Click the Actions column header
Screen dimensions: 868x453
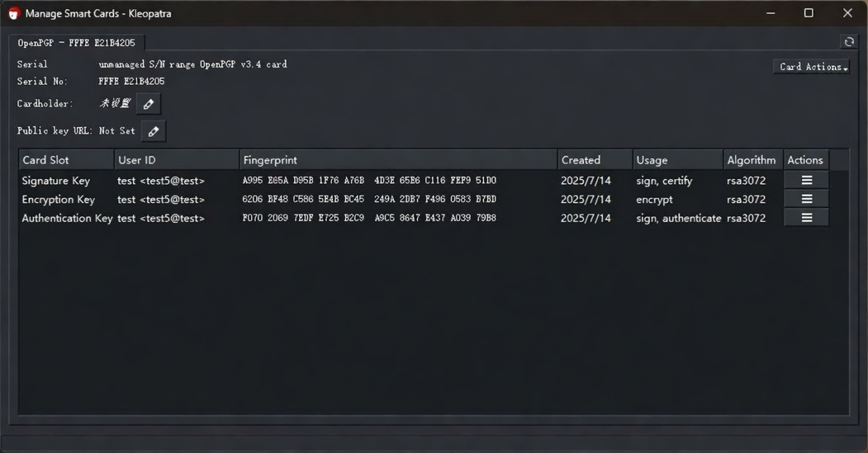pyautogui.click(x=806, y=160)
